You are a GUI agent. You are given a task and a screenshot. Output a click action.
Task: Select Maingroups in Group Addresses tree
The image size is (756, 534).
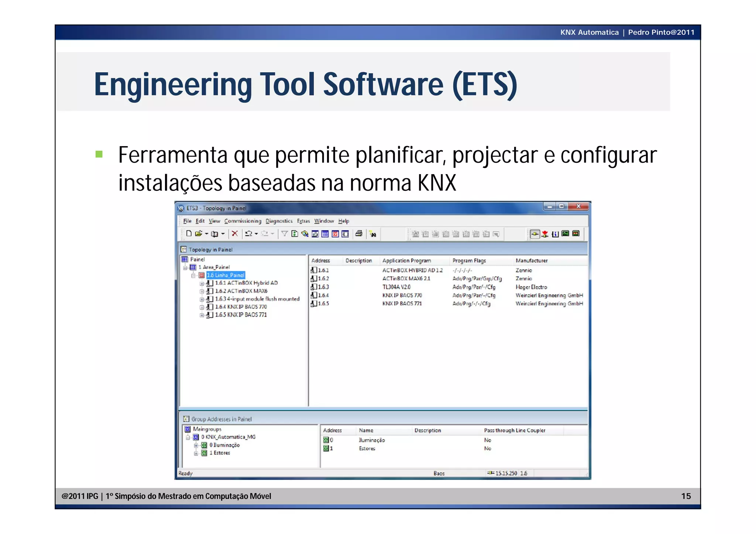coord(207,429)
